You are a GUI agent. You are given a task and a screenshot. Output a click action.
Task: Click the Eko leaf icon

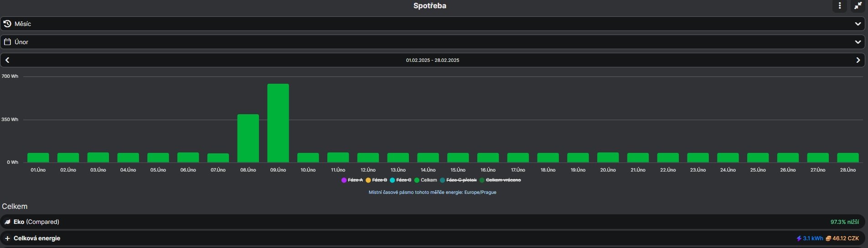tap(7, 222)
